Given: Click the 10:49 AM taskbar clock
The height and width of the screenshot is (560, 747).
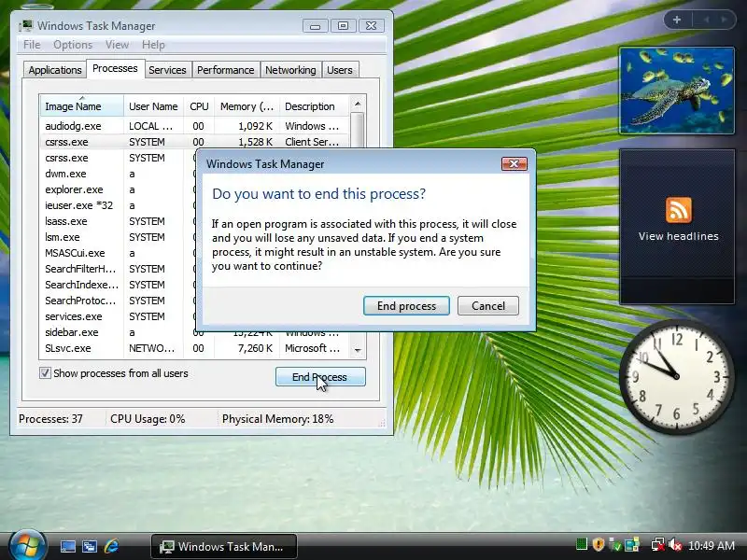Looking at the screenshot, I should (711, 545).
